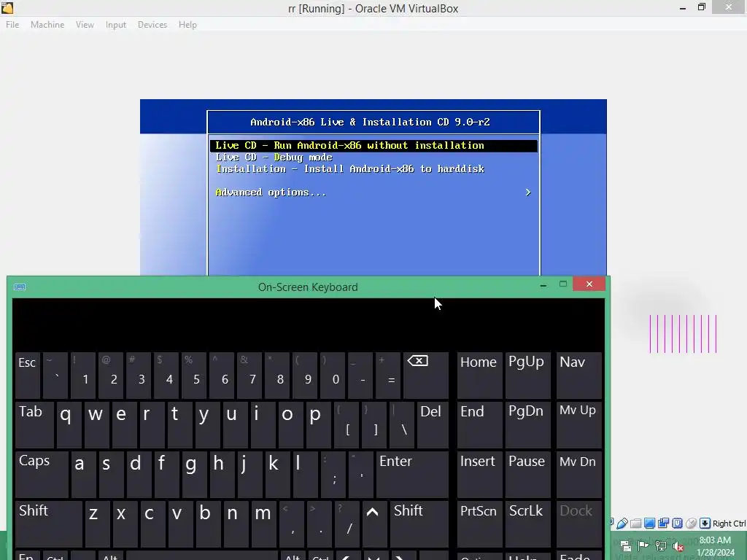Click the Advanced options... text
This screenshot has height=560, width=747.
coord(271,192)
